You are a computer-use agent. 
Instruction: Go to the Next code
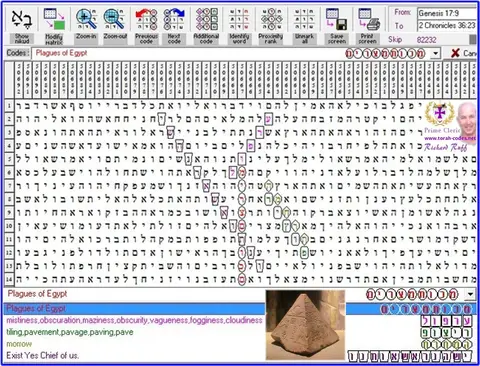[174, 26]
